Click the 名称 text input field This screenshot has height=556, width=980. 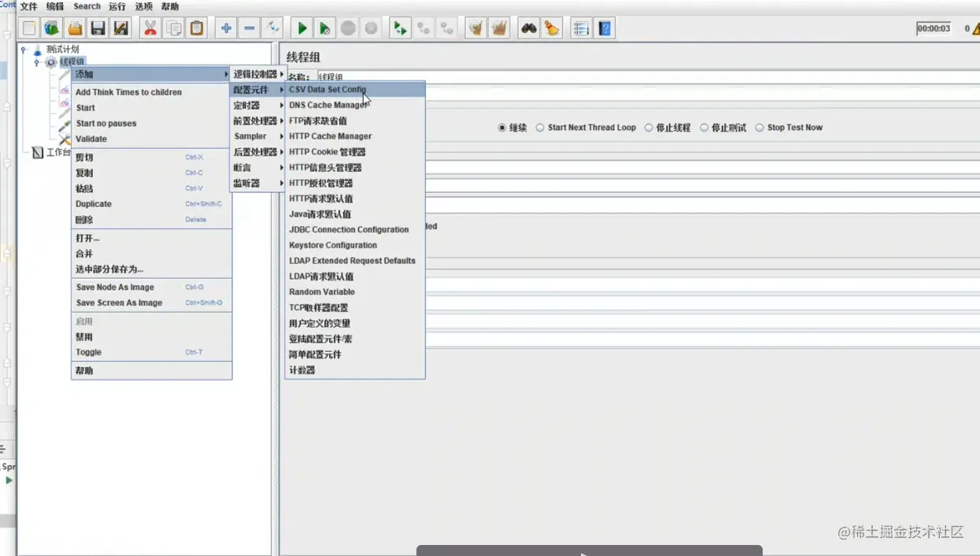(648, 77)
